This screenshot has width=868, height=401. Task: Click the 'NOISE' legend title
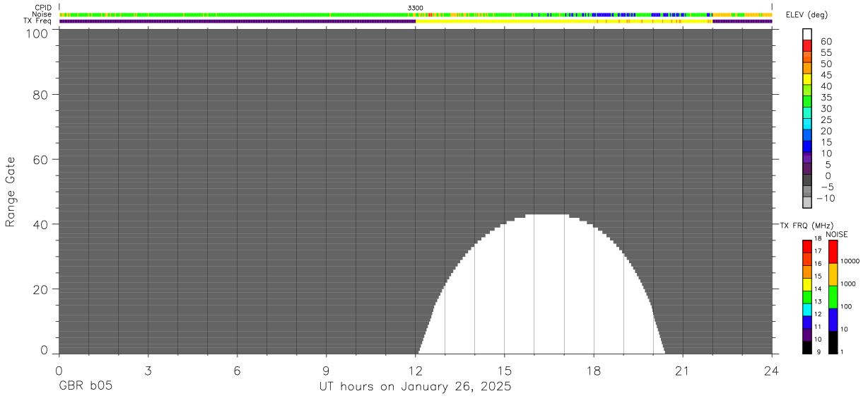(x=837, y=234)
